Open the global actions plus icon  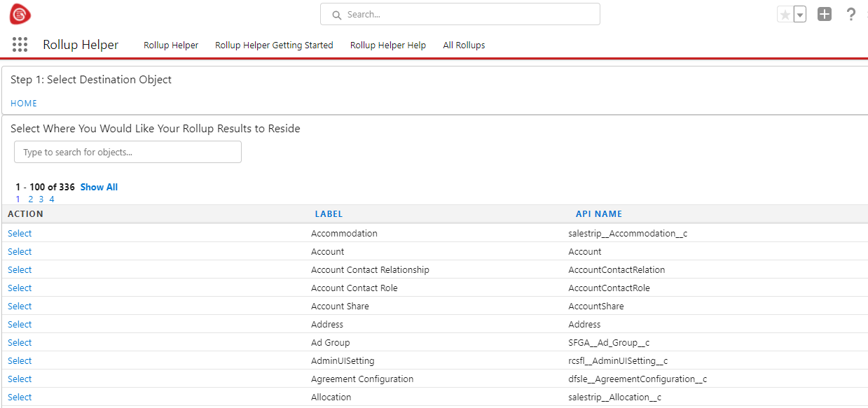coord(825,14)
